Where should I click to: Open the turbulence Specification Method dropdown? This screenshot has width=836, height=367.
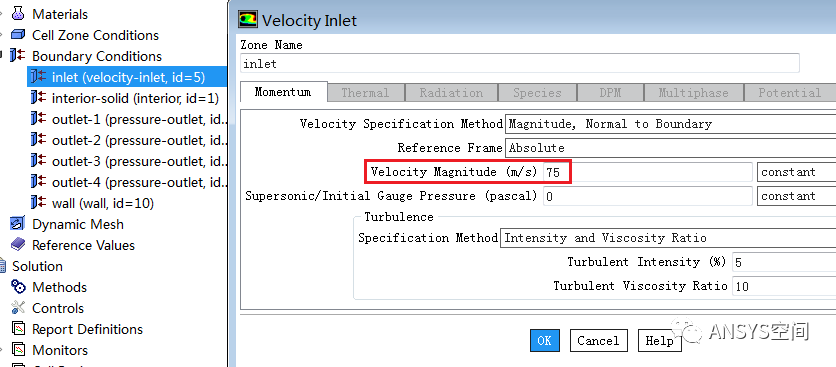[x=668, y=237]
